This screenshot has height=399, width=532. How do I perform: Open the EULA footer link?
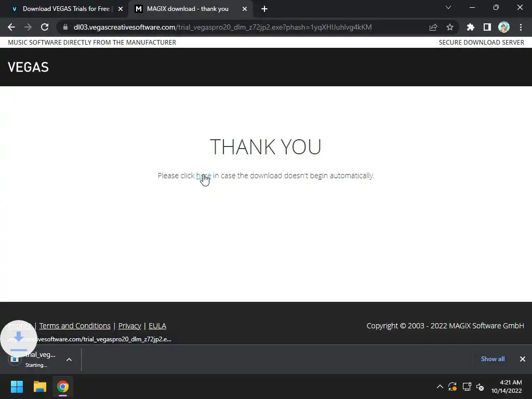coord(157,326)
